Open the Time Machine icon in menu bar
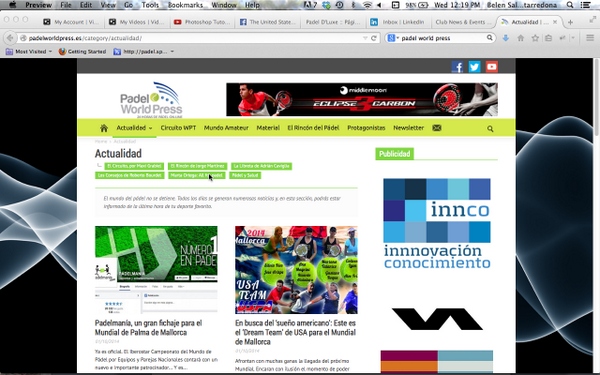 click(339, 5)
